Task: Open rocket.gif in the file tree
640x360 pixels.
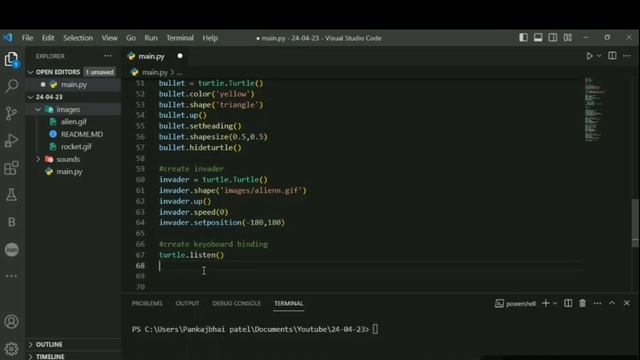Action: click(76, 147)
